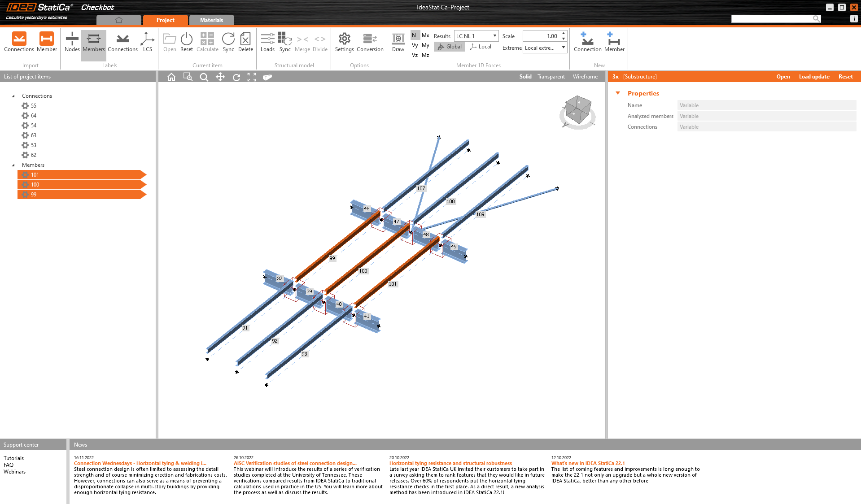The image size is (861, 504).
Task: Click the zoom-to-fit icon
Action: pos(252,77)
